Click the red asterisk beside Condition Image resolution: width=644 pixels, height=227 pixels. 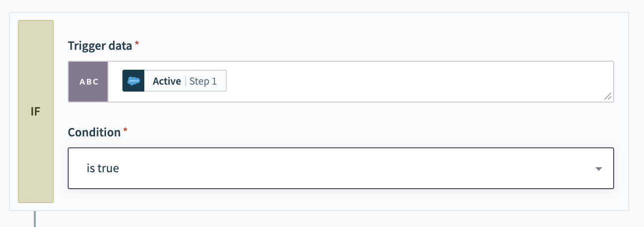coord(125,131)
